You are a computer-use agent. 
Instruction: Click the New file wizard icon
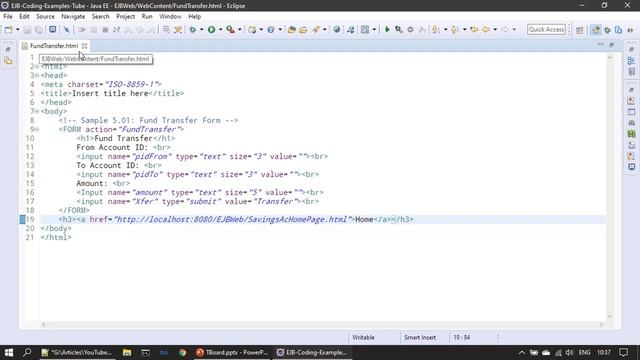coord(8,29)
